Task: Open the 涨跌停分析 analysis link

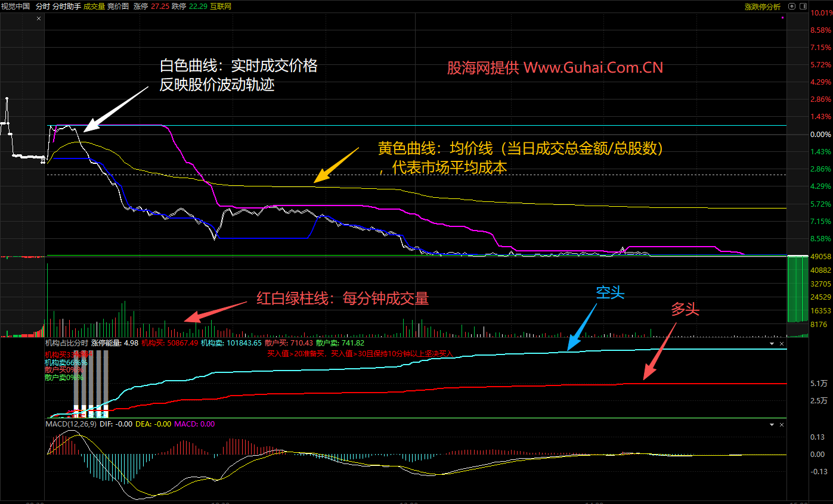Action: tap(762, 7)
